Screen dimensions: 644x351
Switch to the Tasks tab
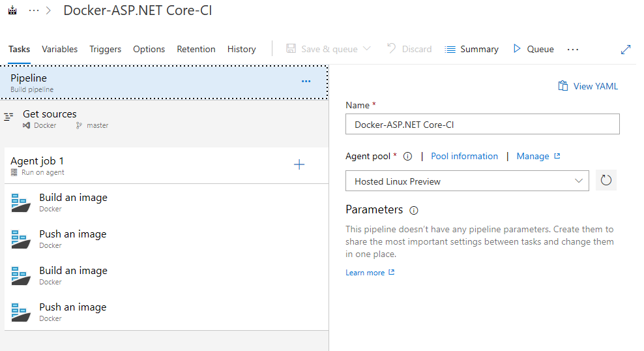coord(20,50)
